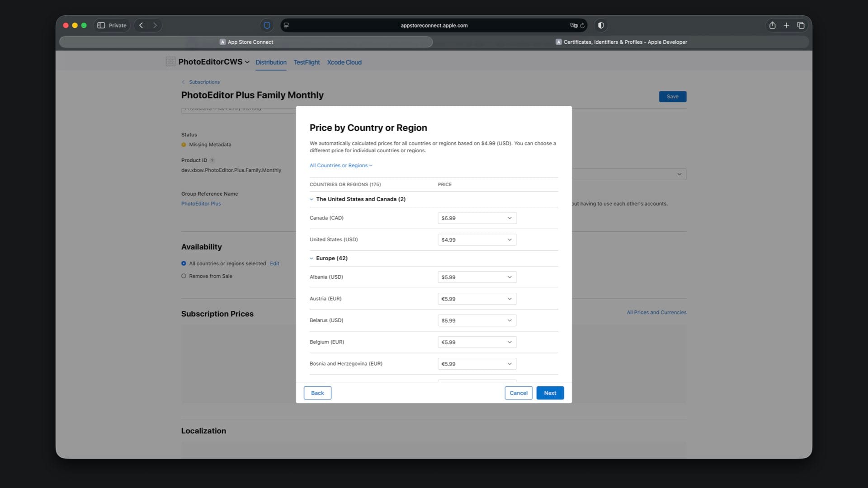Click the Safari sidebar toggle icon
This screenshot has height=488, width=868.
coord(101,25)
